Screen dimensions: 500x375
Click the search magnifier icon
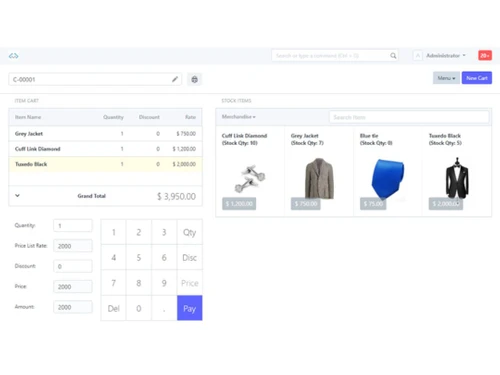pyautogui.click(x=393, y=56)
